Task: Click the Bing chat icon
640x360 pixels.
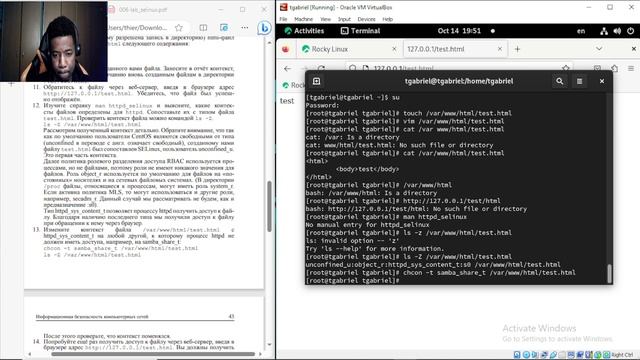Action: (264, 28)
